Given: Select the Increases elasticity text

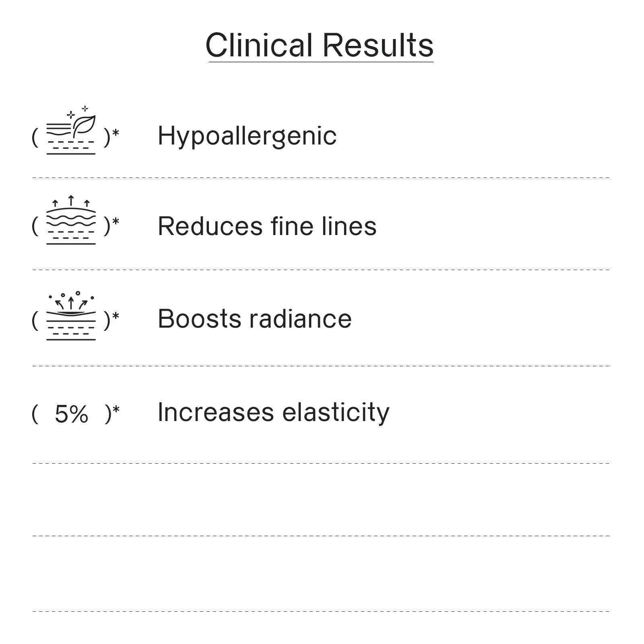Looking at the screenshot, I should click(274, 413).
